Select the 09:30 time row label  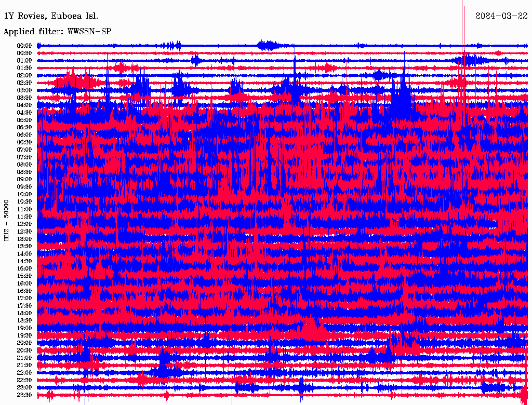coord(24,187)
